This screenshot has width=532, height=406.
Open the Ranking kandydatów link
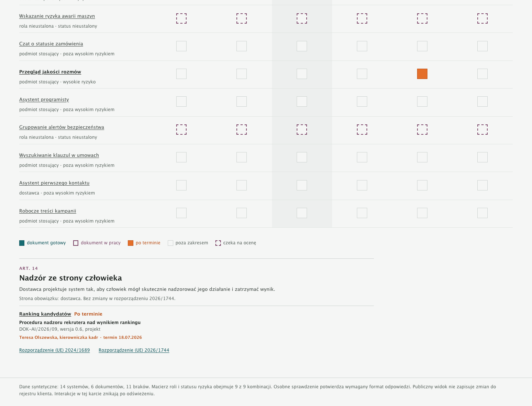coord(45,314)
